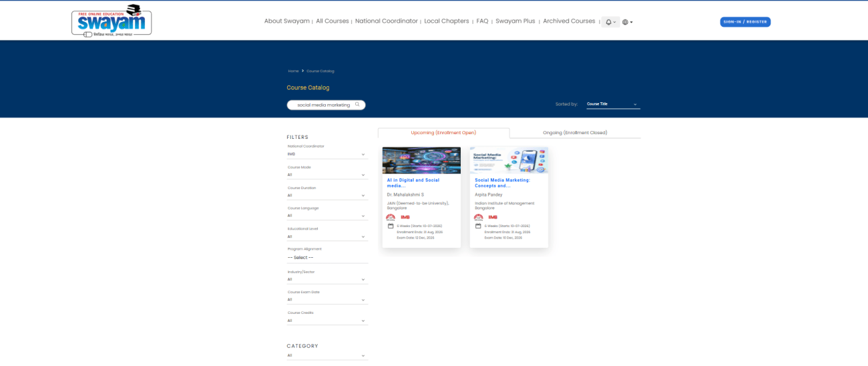The width and height of the screenshot is (868, 366).
Task: Click the calendar icon on AI in Digital card
Action: (x=391, y=226)
